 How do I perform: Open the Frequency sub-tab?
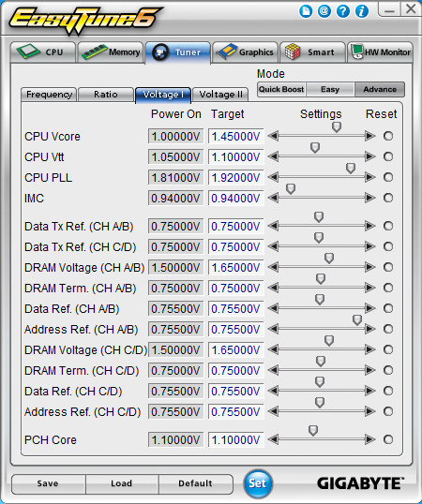coord(49,95)
